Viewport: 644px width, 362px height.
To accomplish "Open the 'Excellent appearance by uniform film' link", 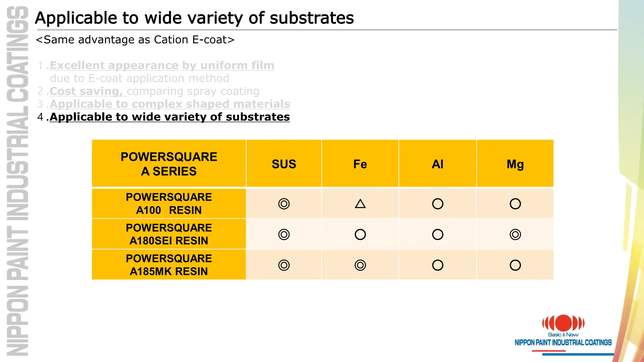I will (x=162, y=65).
